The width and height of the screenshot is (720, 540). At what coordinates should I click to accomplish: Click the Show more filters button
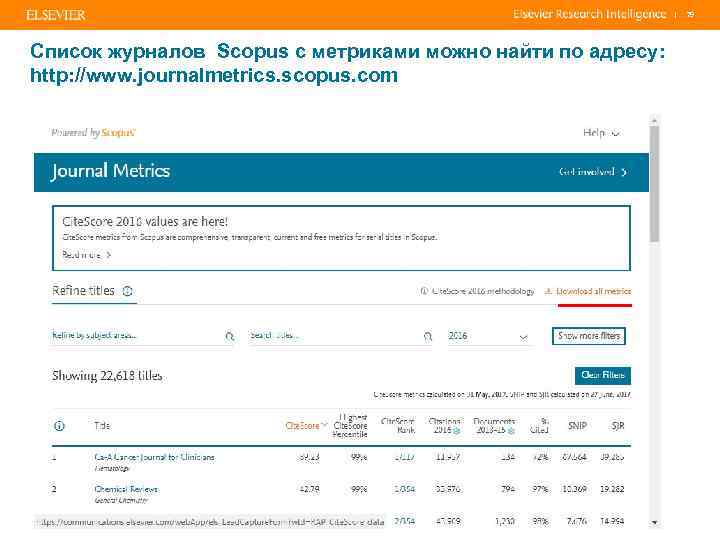(x=589, y=336)
